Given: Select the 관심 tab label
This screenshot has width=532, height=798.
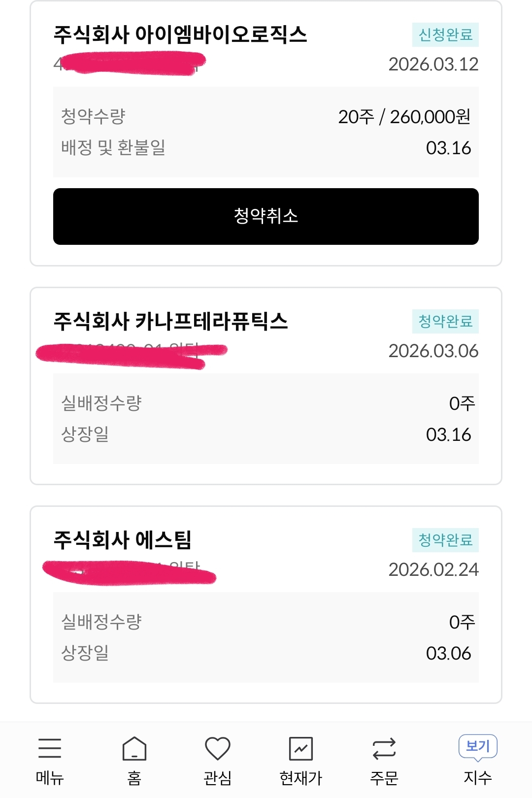Looking at the screenshot, I should click(x=217, y=778).
